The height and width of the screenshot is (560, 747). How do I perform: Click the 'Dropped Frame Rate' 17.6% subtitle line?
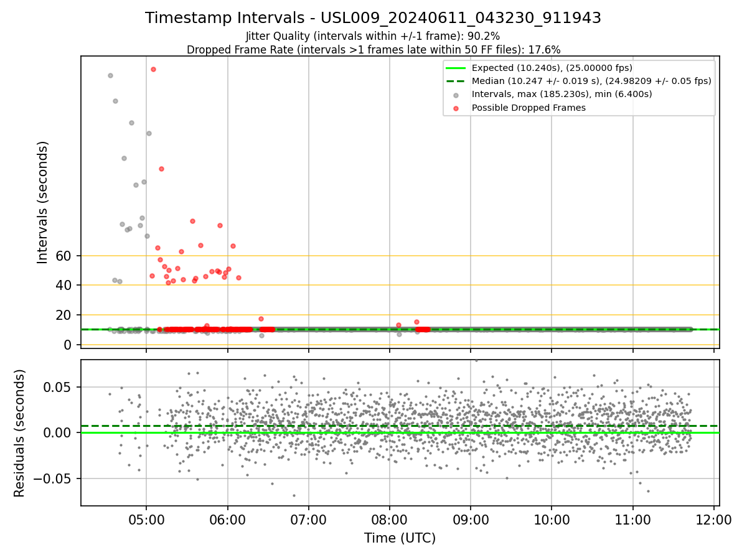pos(374,50)
